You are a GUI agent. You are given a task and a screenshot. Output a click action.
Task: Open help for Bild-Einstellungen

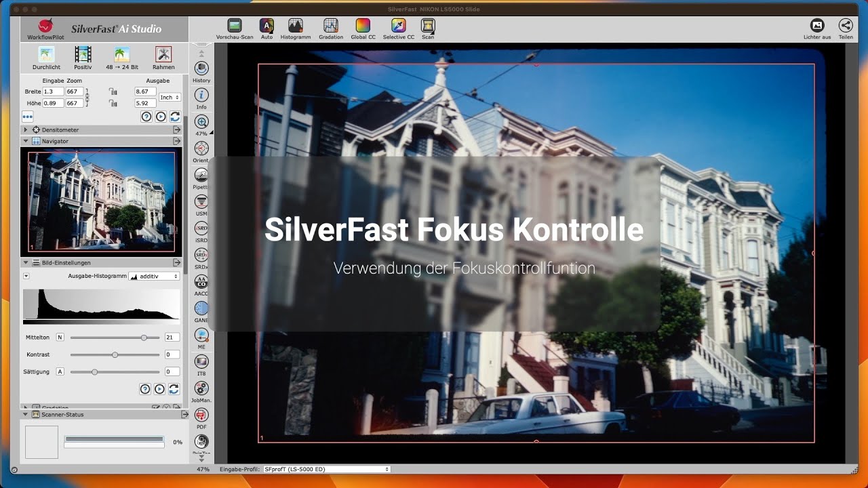[x=144, y=389]
